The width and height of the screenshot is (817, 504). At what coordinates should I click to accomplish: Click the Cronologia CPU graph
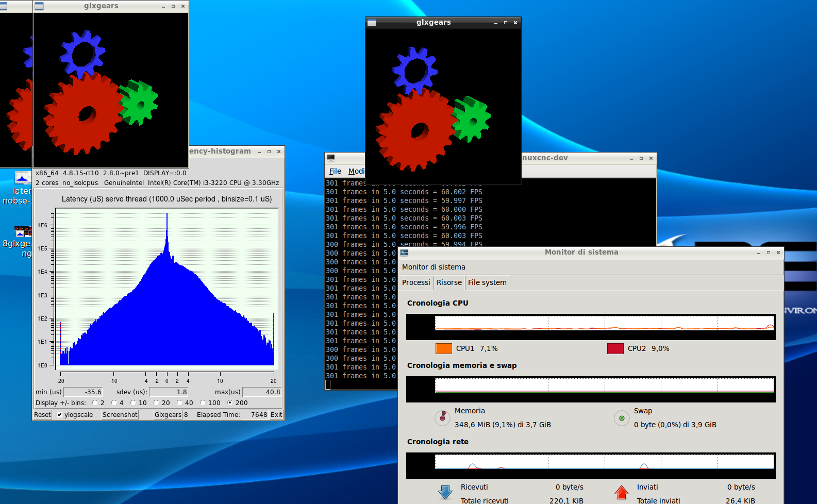click(x=591, y=327)
